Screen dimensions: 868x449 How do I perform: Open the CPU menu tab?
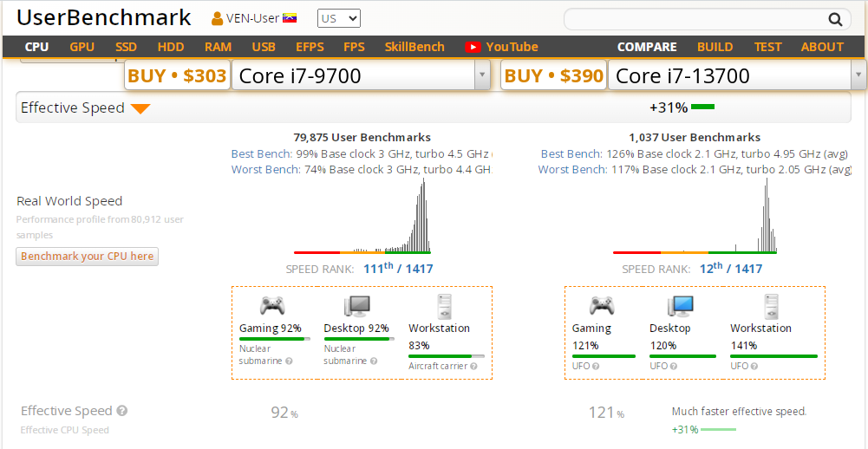(36, 47)
